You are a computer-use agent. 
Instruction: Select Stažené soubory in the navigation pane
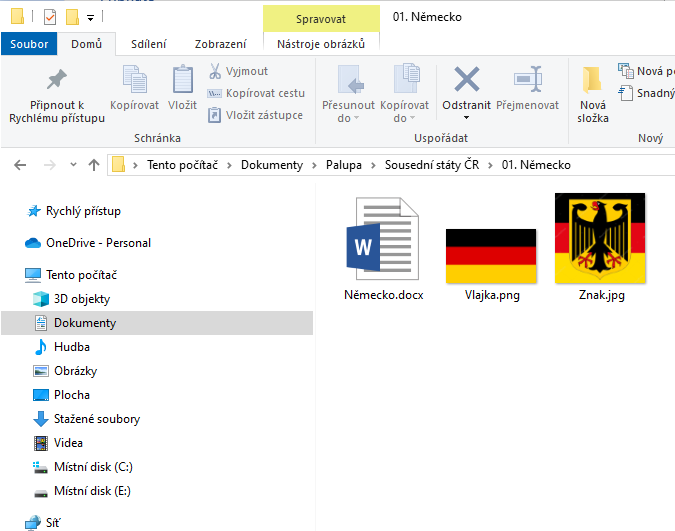(x=96, y=419)
